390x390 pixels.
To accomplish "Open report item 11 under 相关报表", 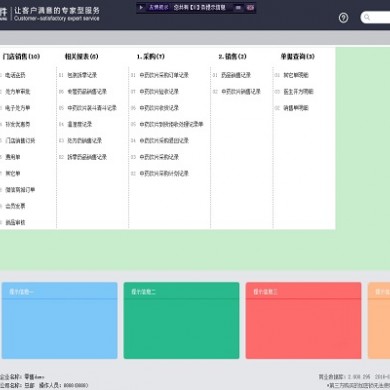I will tap(82, 75).
